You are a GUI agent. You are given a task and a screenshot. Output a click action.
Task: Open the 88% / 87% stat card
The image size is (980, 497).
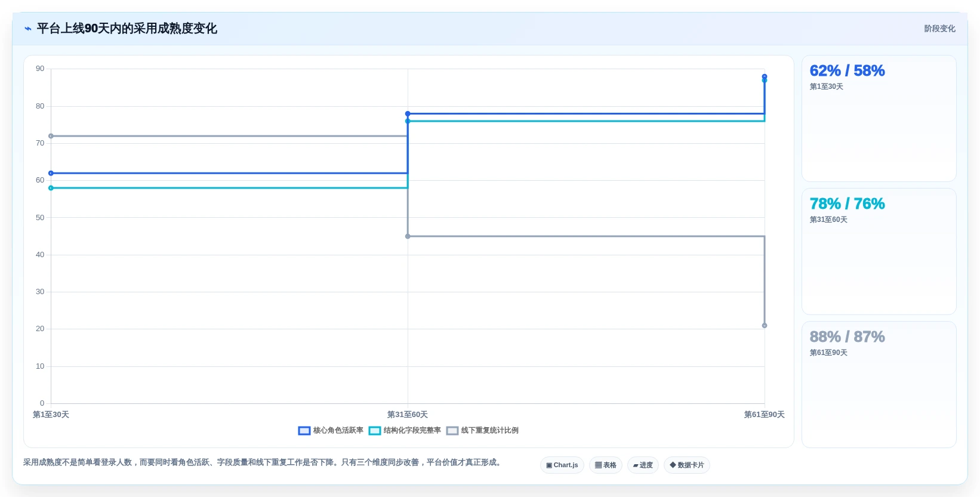[x=879, y=385]
